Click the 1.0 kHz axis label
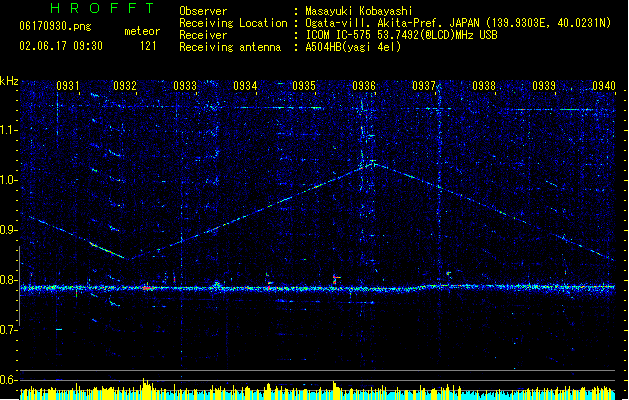The height and width of the screenshot is (400, 629). click(9, 180)
